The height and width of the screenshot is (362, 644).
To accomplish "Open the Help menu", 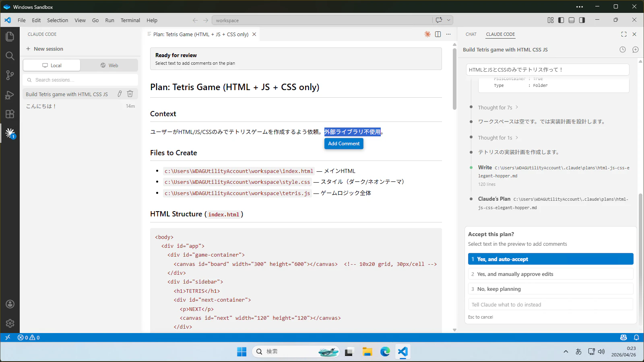I will [x=152, y=20].
